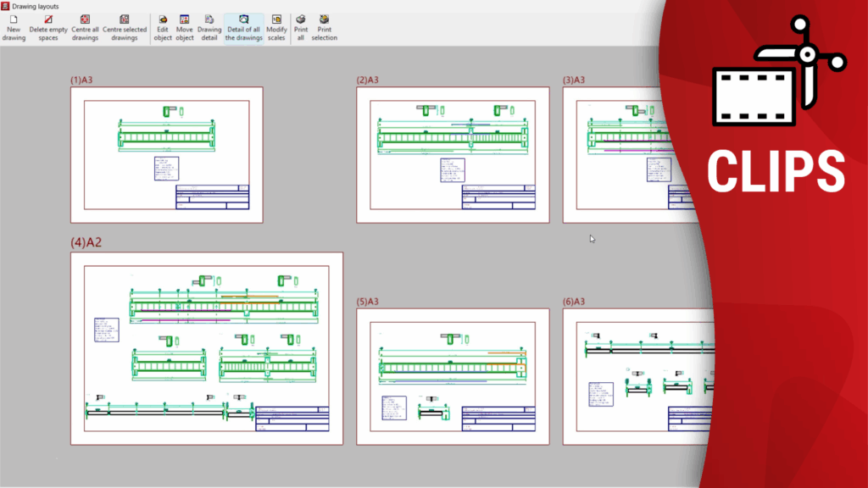Pick the (3)A3 drawing sheet
Viewport: 868px width, 488px height.
click(627, 154)
